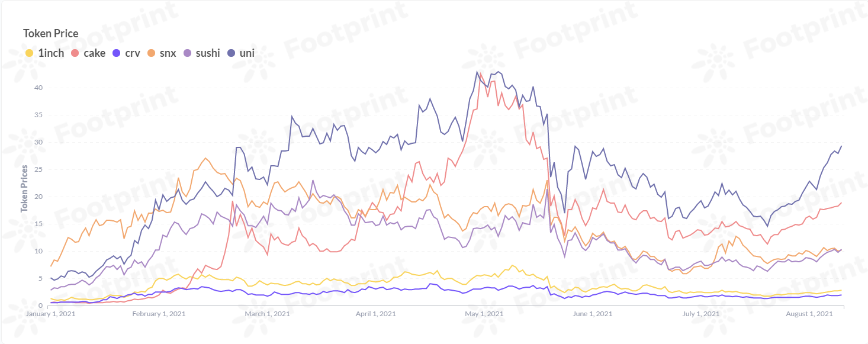This screenshot has width=868, height=344.
Task: Click the light purple sushi legend dot
Action: (x=187, y=53)
